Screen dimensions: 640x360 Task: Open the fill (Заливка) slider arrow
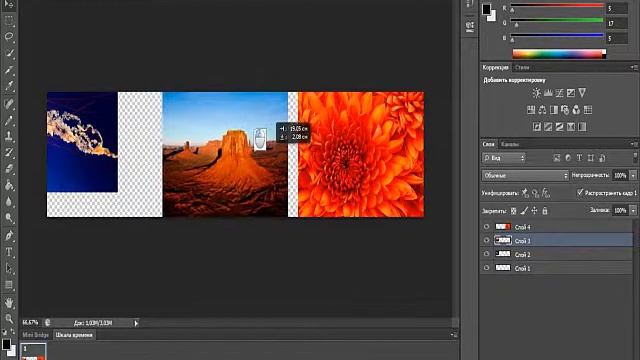pos(633,211)
